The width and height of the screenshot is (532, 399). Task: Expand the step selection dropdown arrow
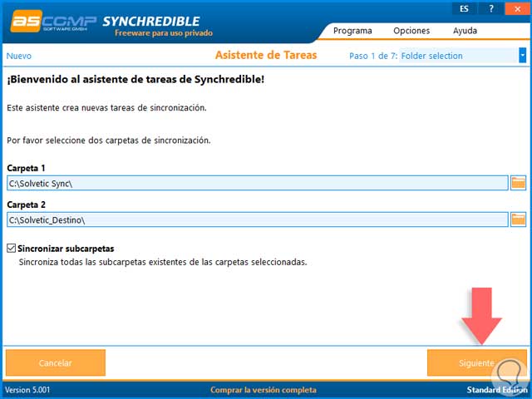pyautogui.click(x=523, y=56)
